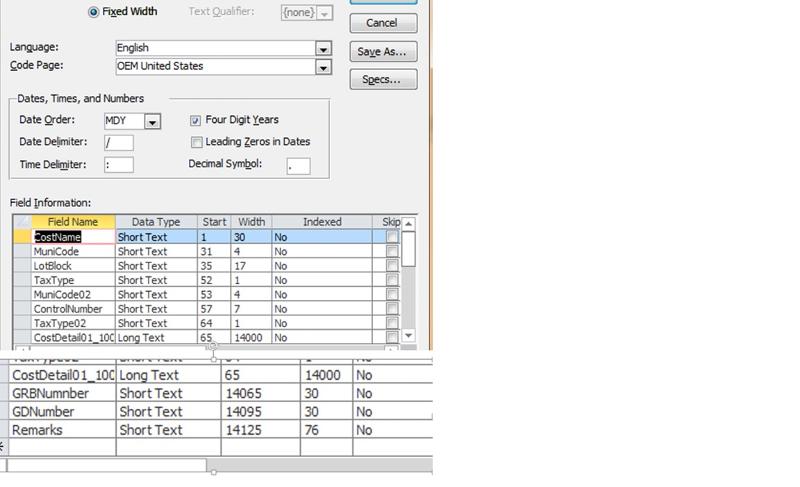
Task: Select the LotBlock Data Type cell
Action: [156, 266]
